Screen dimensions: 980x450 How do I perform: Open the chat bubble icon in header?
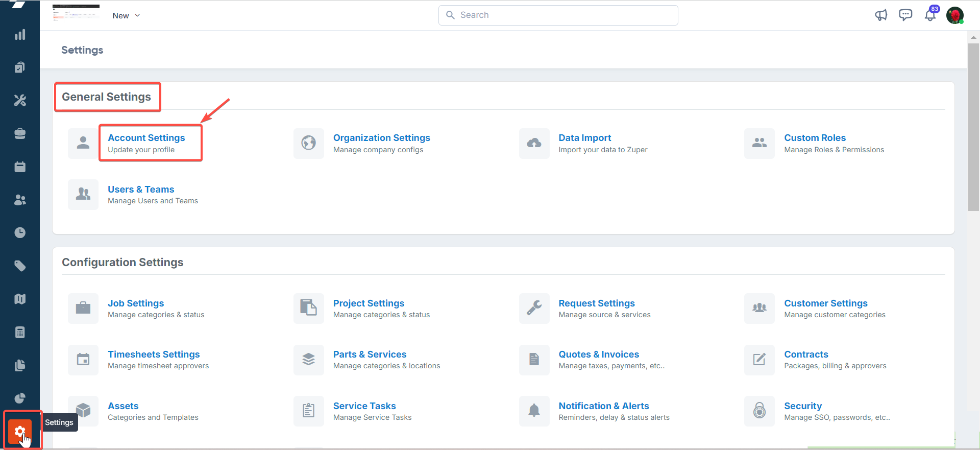tap(905, 15)
